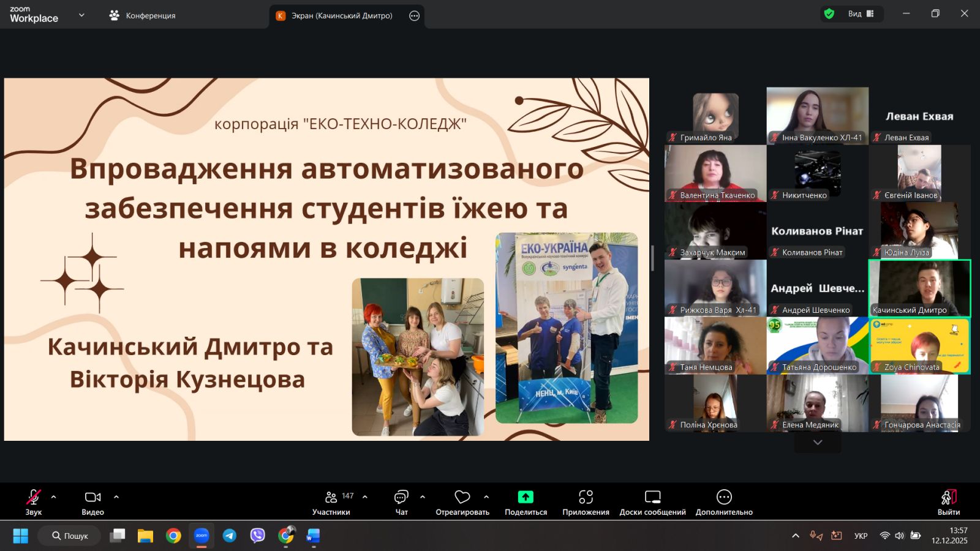Viewport: 980px width, 551px height.
Task: Open the Дополнительно more options menu
Action: pos(724,497)
